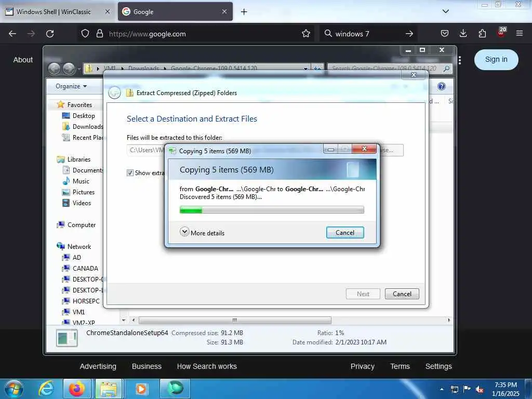Toggle Show extracted files checkbox
This screenshot has height=399, width=532.
pos(130,173)
